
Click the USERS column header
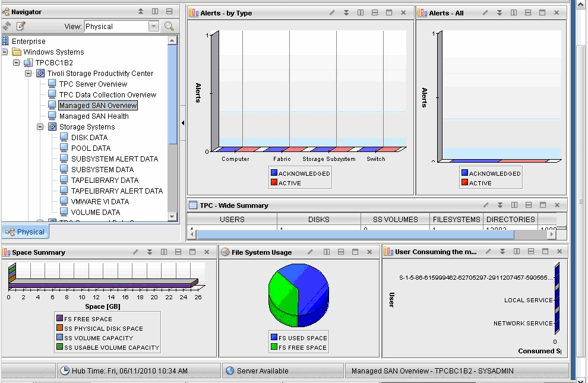pyautogui.click(x=232, y=219)
